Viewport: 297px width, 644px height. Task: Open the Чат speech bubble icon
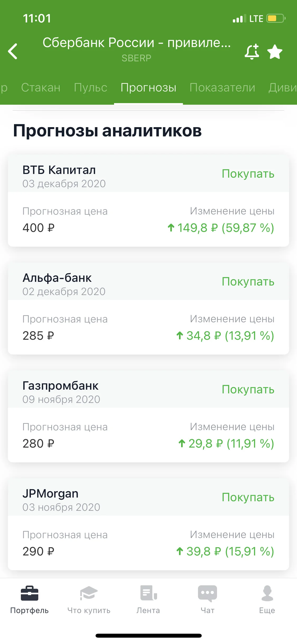click(208, 593)
